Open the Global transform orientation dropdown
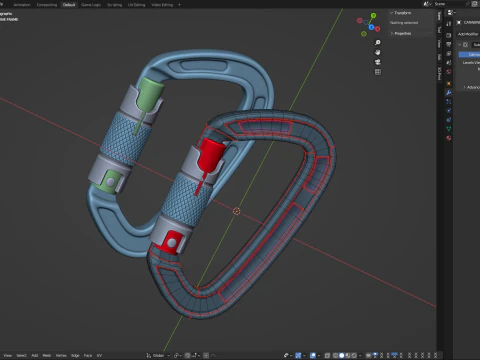 tap(158, 356)
